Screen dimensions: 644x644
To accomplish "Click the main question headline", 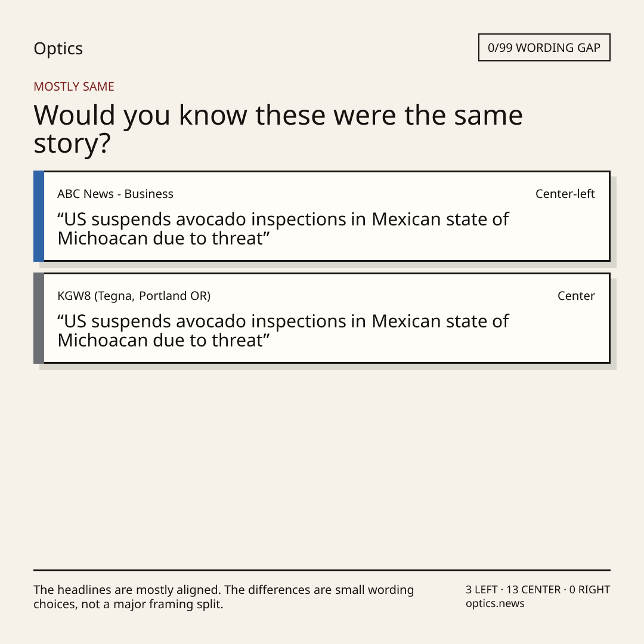I will pyautogui.click(x=278, y=129).
